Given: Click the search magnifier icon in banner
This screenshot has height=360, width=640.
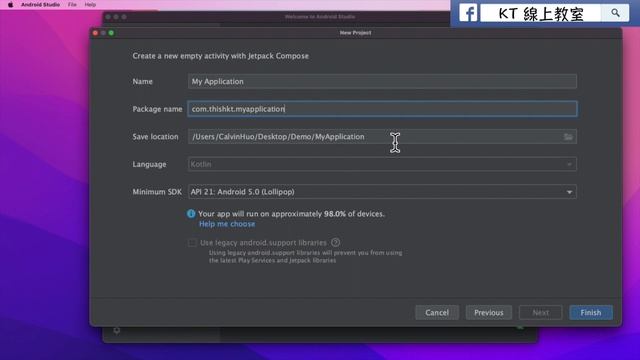Looking at the screenshot, I should (616, 13).
